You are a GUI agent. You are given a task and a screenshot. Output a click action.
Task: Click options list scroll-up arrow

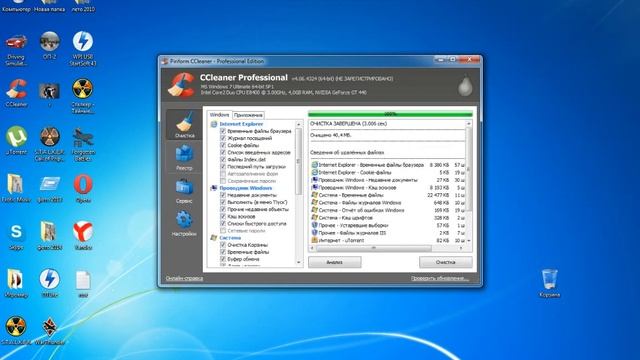(x=298, y=124)
